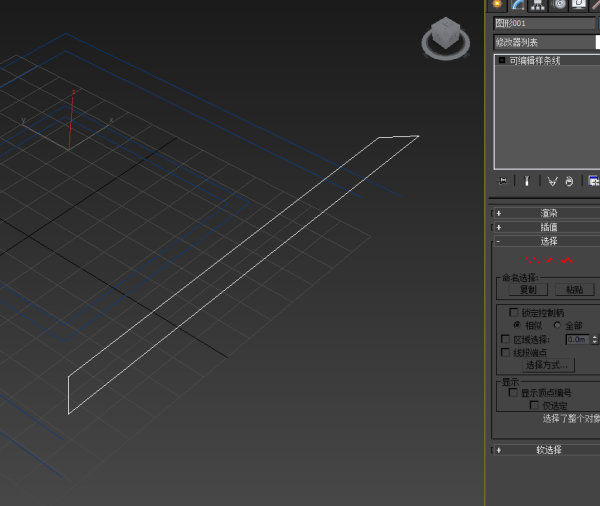Expand the 软选择 rollout
Screen dimensions: 600x506
548,450
